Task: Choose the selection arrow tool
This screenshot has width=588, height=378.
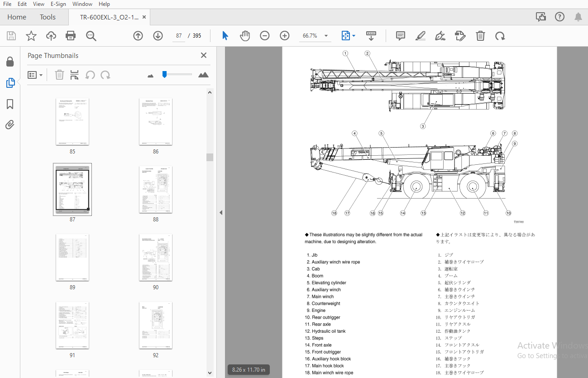Action: 225,36
